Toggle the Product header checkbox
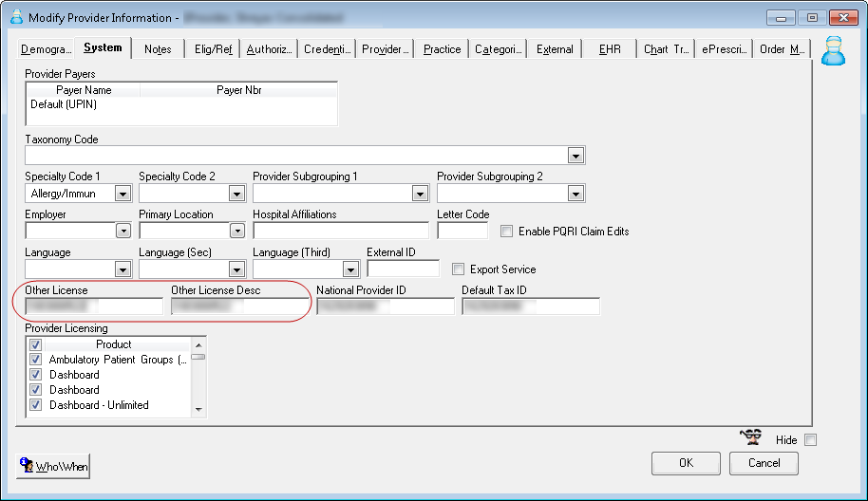The image size is (868, 501). tap(36, 344)
